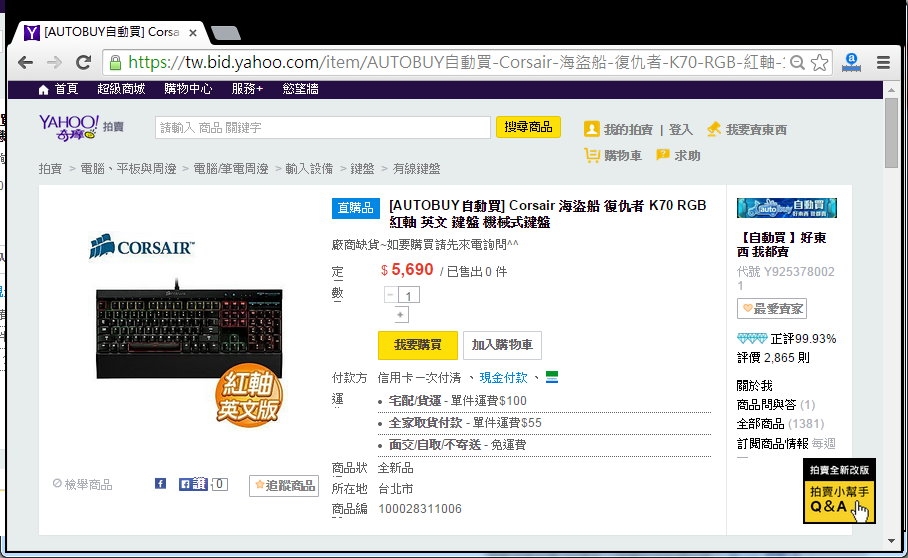Click the 直購品 blue badge

coord(356,208)
